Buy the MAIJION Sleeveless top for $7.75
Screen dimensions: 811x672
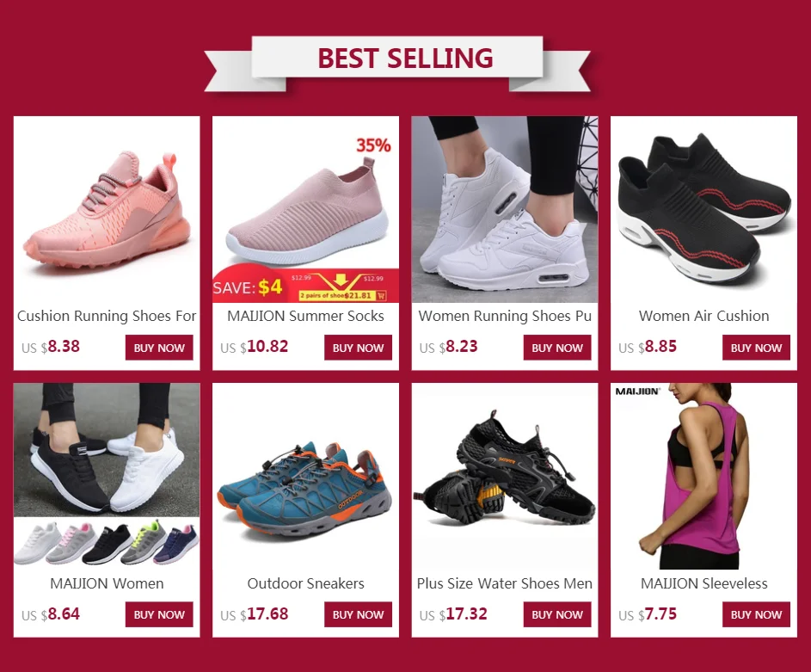point(756,614)
